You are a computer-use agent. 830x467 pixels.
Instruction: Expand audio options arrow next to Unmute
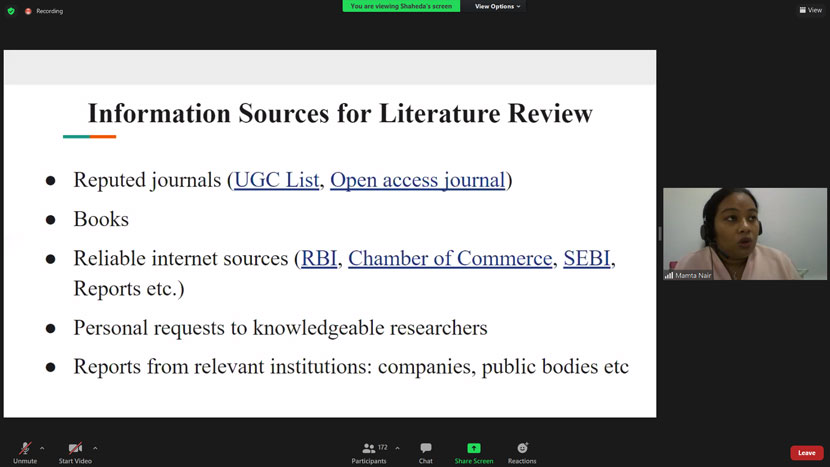point(42,448)
